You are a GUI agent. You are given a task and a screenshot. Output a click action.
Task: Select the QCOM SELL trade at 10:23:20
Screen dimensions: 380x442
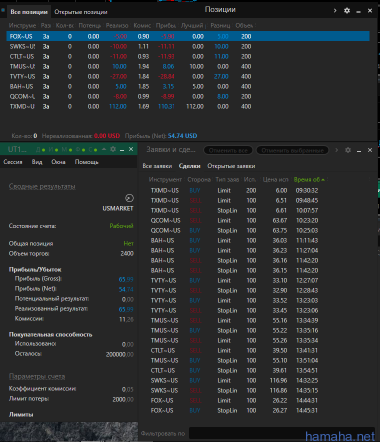click(x=234, y=220)
